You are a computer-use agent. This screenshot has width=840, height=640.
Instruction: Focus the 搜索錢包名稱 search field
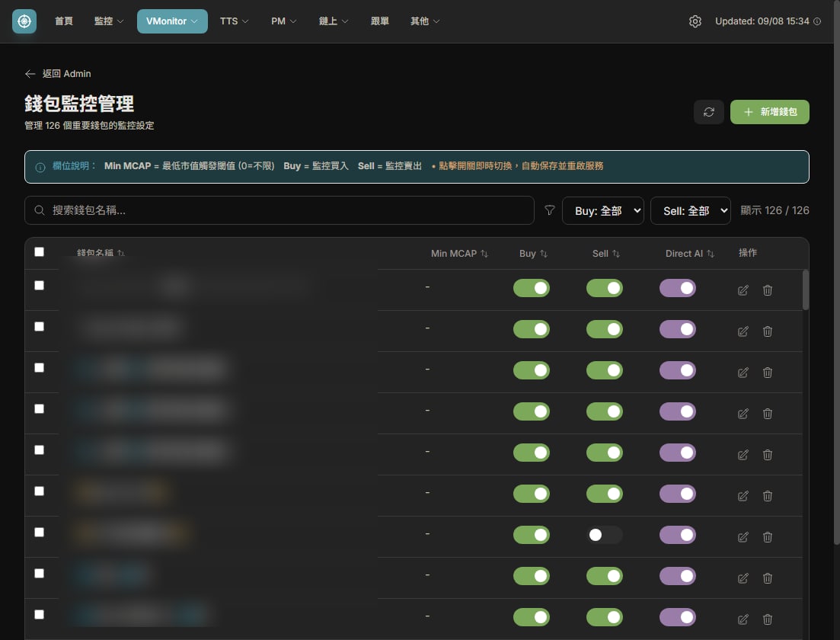coord(279,210)
